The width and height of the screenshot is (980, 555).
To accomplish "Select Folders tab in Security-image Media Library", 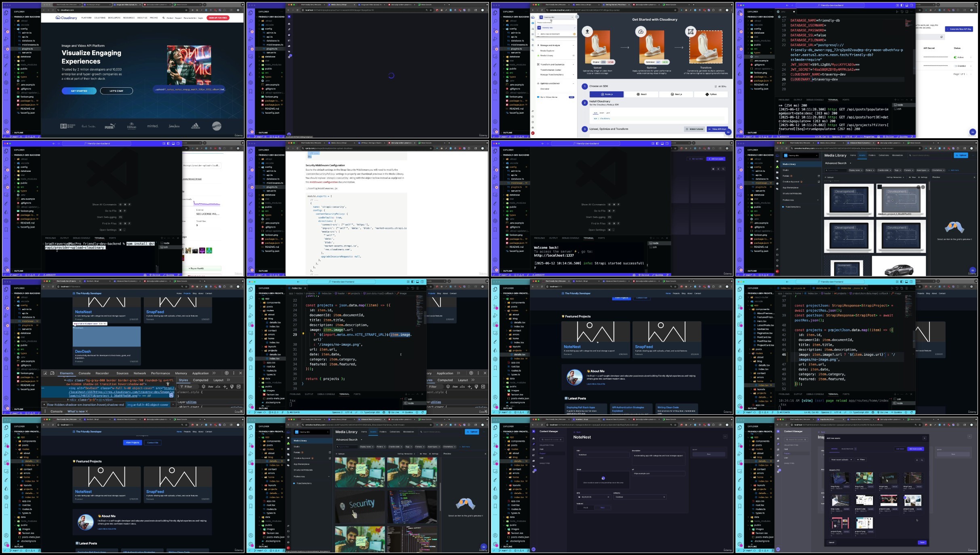I will pyautogui.click(x=383, y=432).
